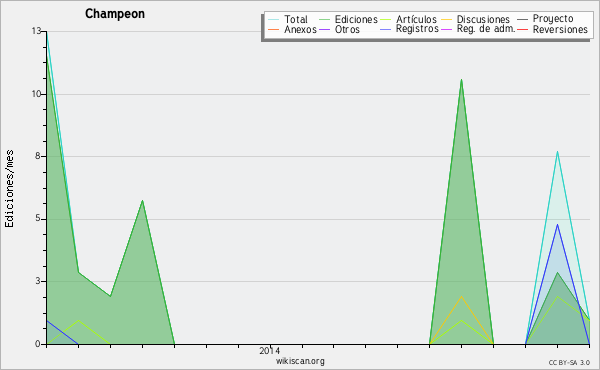
Task: Click the orange Anexos legend line swatch
Action: pyautogui.click(x=274, y=29)
